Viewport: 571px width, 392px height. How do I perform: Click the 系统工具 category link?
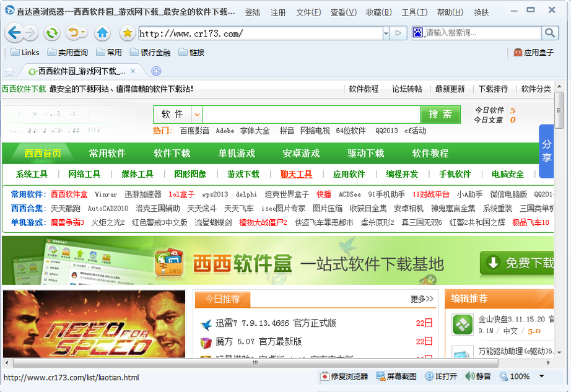(x=32, y=175)
